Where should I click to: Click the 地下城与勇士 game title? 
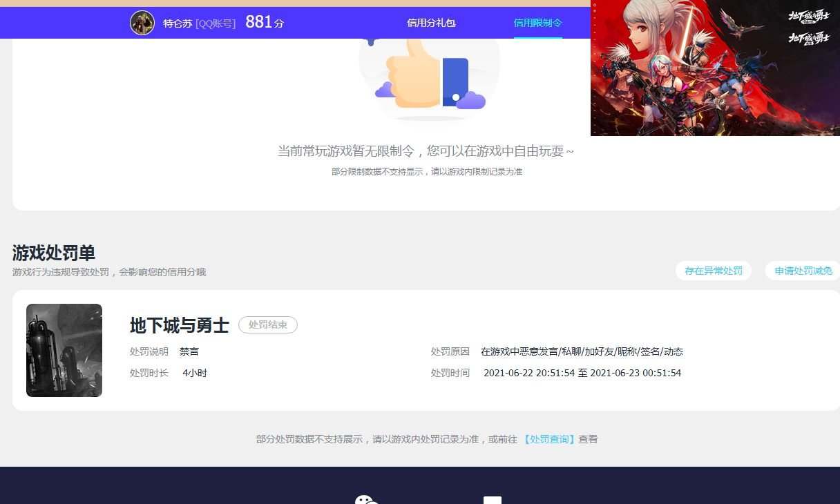pos(180,325)
